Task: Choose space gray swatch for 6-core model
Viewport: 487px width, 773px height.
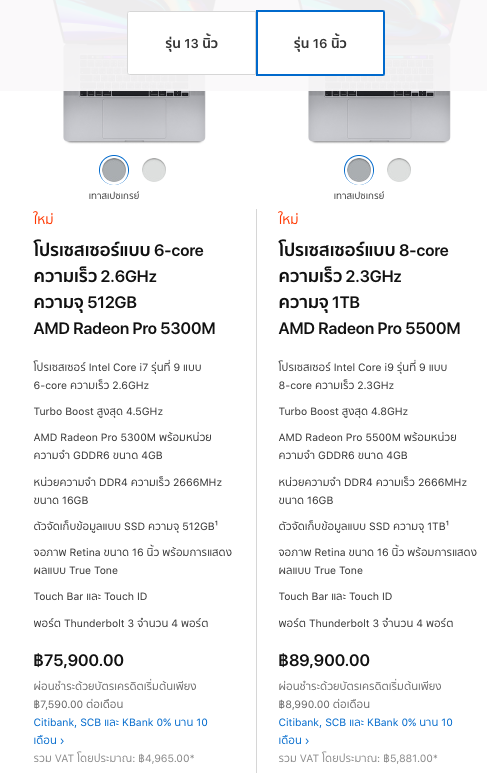Action: pyautogui.click(x=114, y=170)
